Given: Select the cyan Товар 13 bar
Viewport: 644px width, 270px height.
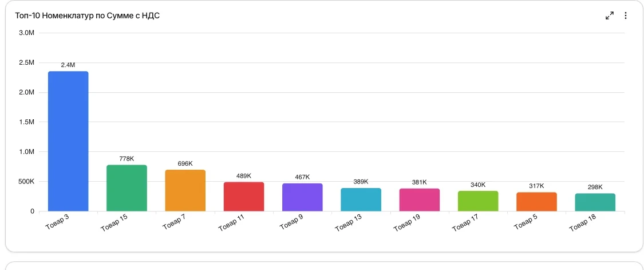Looking at the screenshot, I should point(361,199).
